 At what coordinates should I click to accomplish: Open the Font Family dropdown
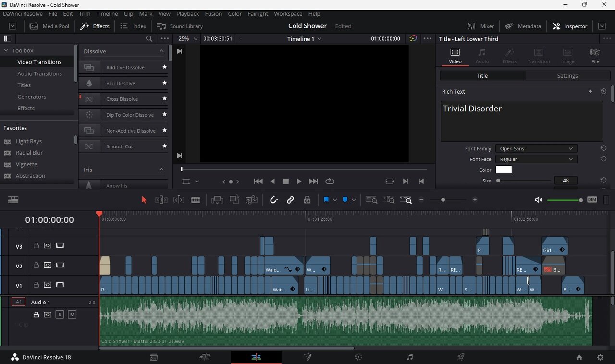point(536,148)
